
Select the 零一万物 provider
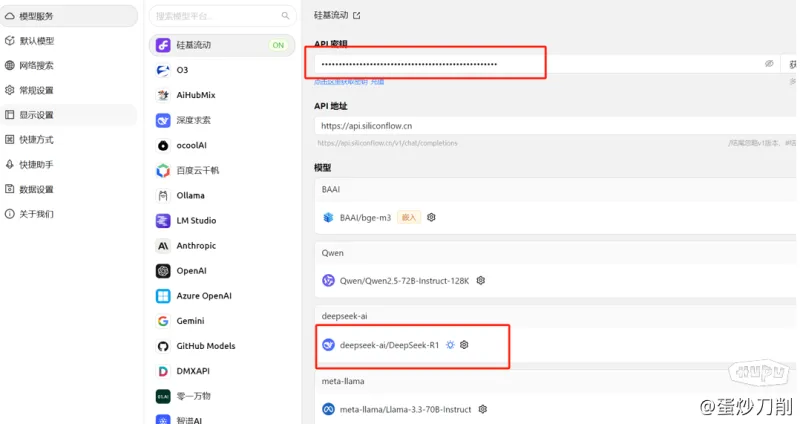click(x=222, y=396)
